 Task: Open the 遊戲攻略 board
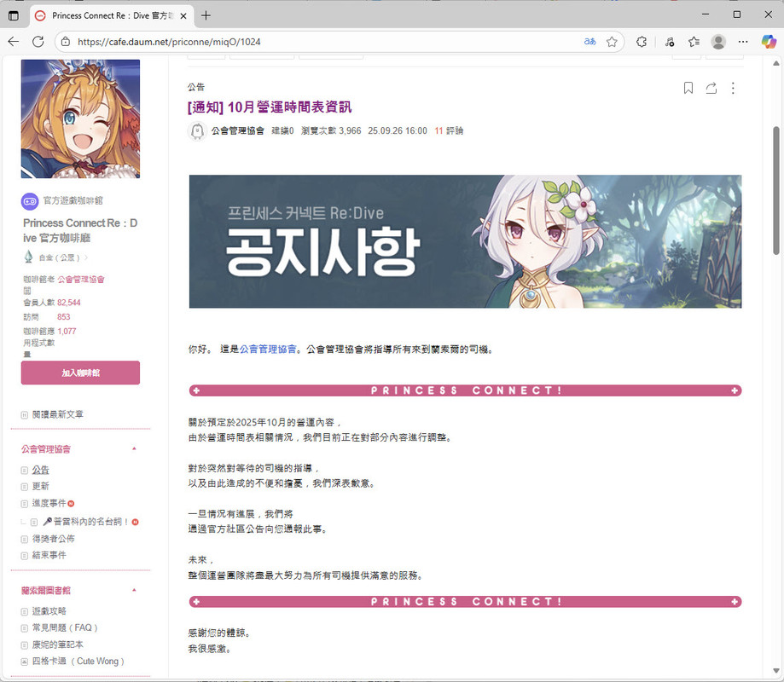coord(49,611)
